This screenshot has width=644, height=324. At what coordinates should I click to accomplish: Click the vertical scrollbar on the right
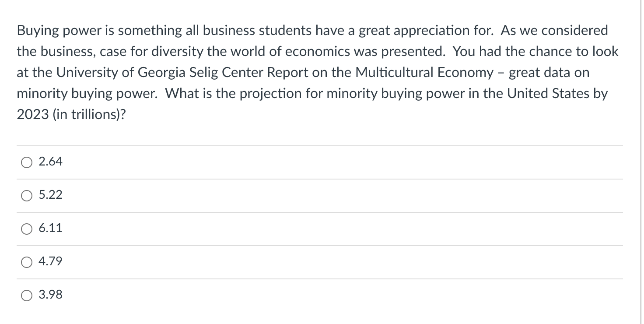pos(641,162)
